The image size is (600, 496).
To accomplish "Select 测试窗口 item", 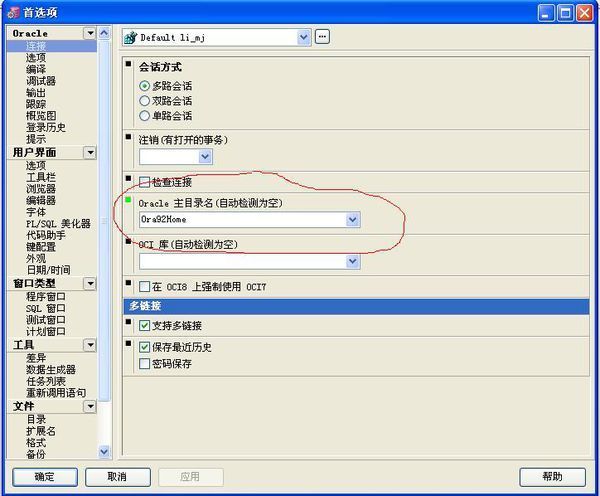I will (46, 320).
